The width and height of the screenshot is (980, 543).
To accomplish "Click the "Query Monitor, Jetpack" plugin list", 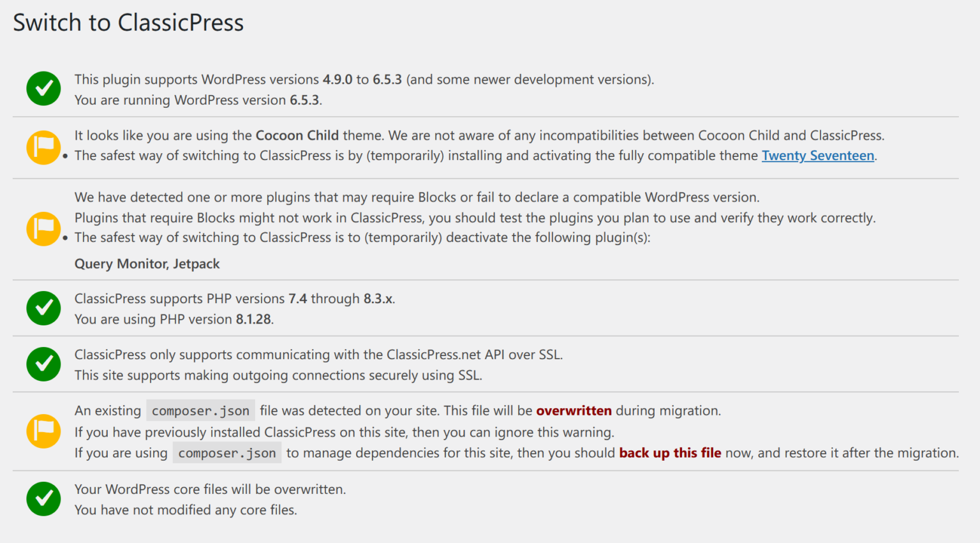I will 147,264.
